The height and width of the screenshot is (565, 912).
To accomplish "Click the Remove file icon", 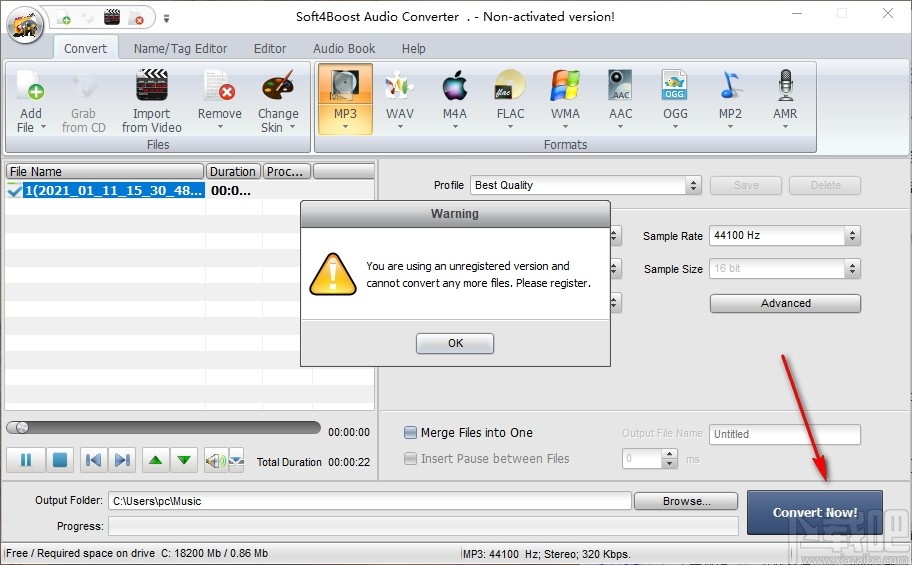I will [219, 86].
